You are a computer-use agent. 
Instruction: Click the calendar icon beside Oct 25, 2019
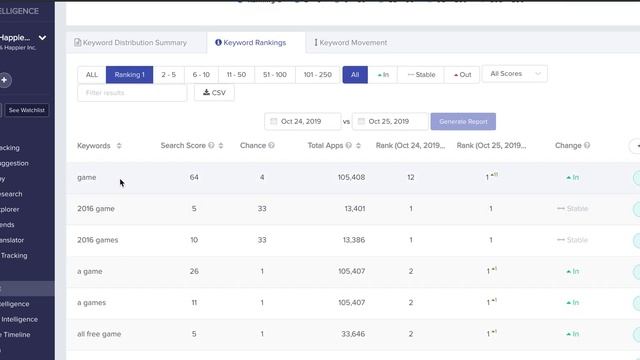pos(361,121)
